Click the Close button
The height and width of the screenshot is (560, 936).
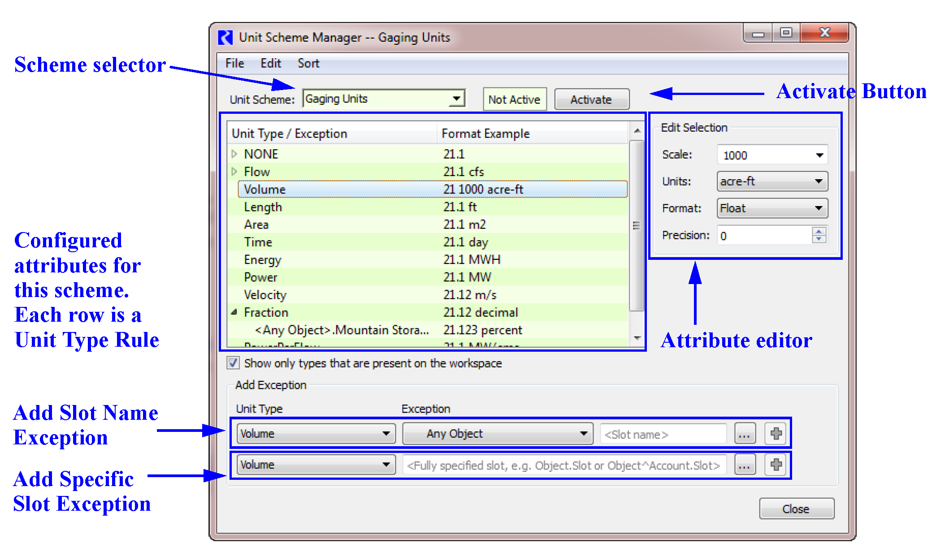tap(796, 509)
